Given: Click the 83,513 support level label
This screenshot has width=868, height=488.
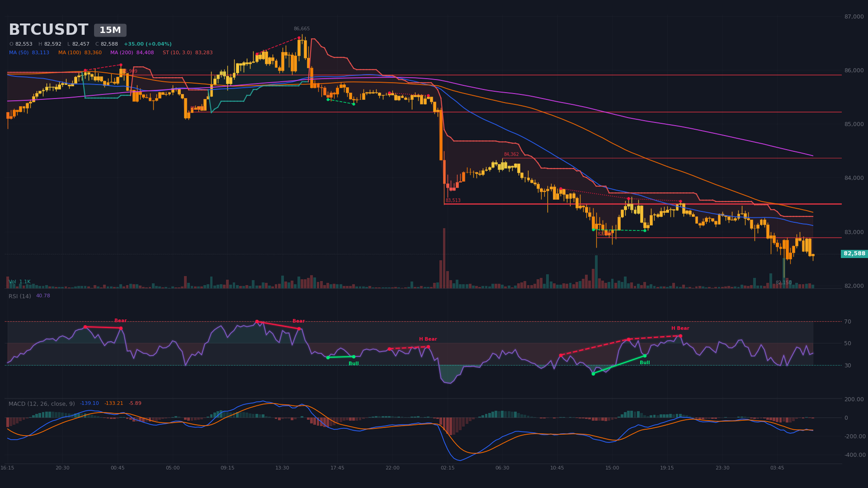Looking at the screenshot, I should pyautogui.click(x=453, y=201).
